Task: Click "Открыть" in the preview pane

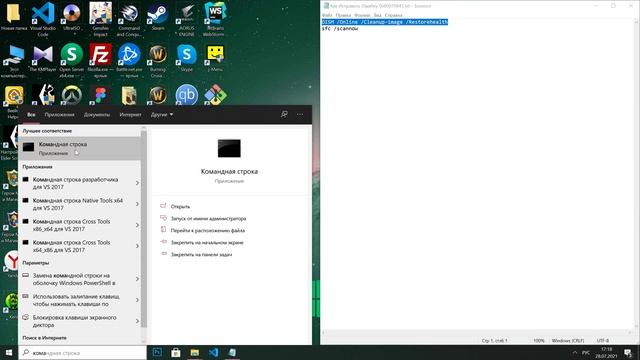Action: pyautogui.click(x=180, y=207)
